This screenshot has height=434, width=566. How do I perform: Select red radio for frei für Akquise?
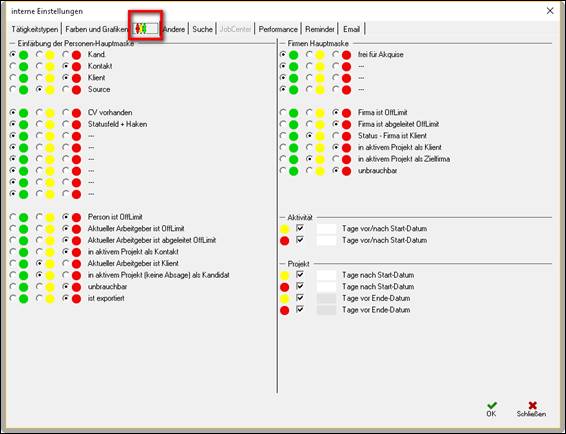pos(336,54)
